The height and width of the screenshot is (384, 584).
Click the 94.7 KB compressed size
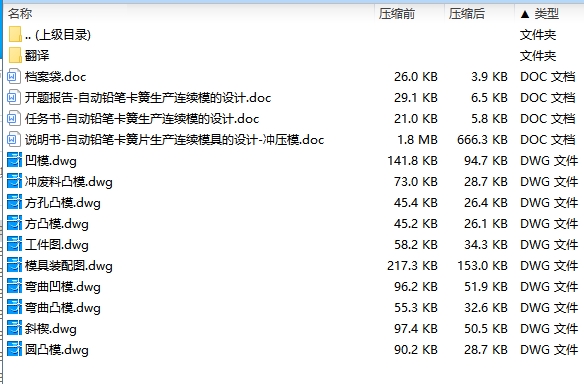click(486, 161)
